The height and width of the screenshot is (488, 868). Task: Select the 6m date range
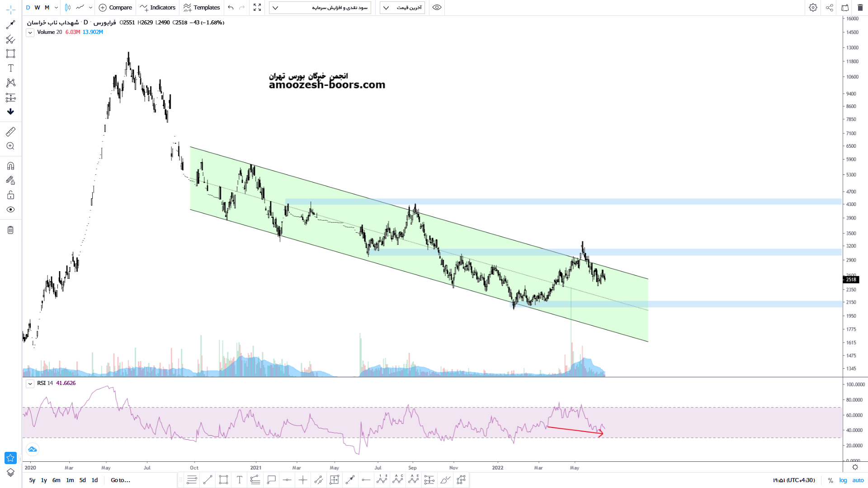56,480
